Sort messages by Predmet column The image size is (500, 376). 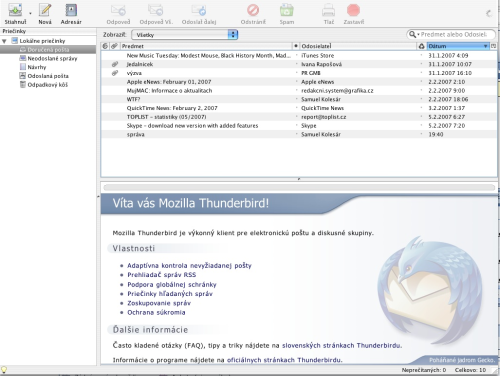(206, 46)
